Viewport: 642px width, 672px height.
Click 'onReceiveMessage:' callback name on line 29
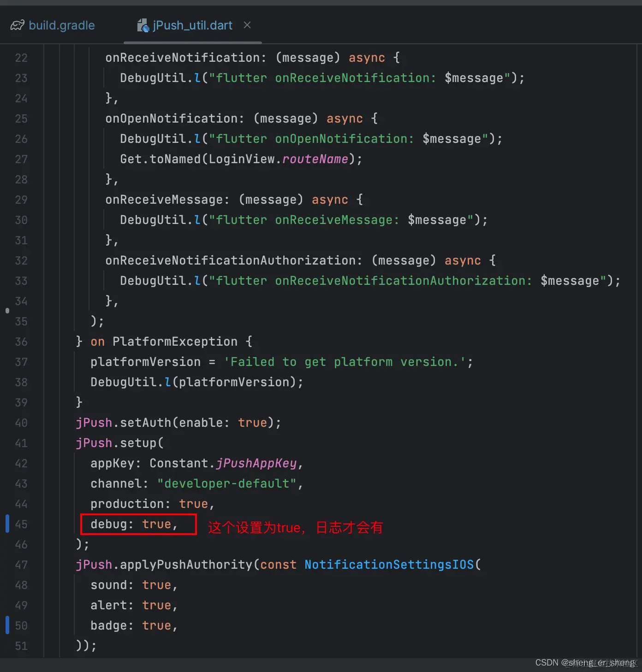tap(167, 200)
